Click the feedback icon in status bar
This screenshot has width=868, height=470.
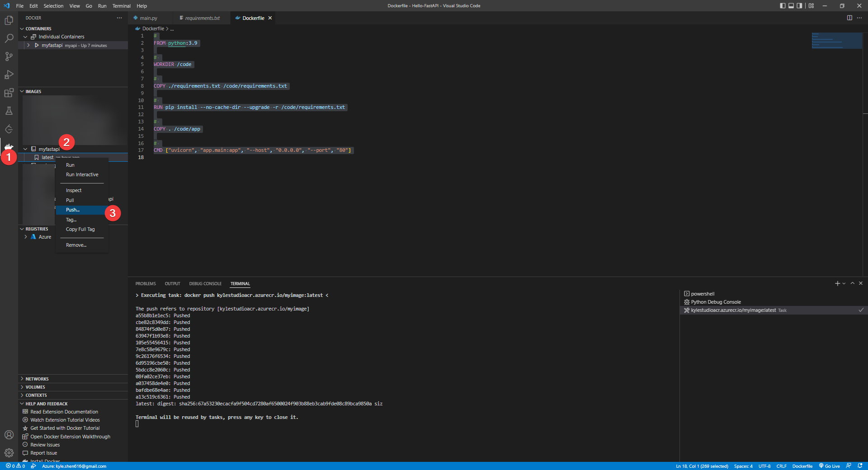[x=849, y=466]
